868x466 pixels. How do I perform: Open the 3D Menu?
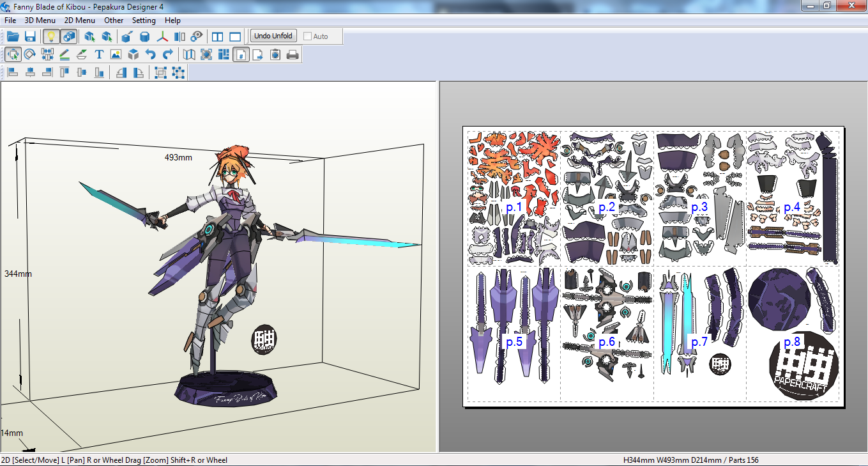pos(40,20)
